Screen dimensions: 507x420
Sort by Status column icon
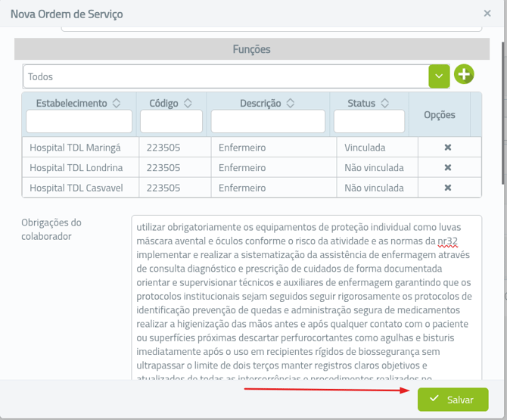click(x=384, y=103)
